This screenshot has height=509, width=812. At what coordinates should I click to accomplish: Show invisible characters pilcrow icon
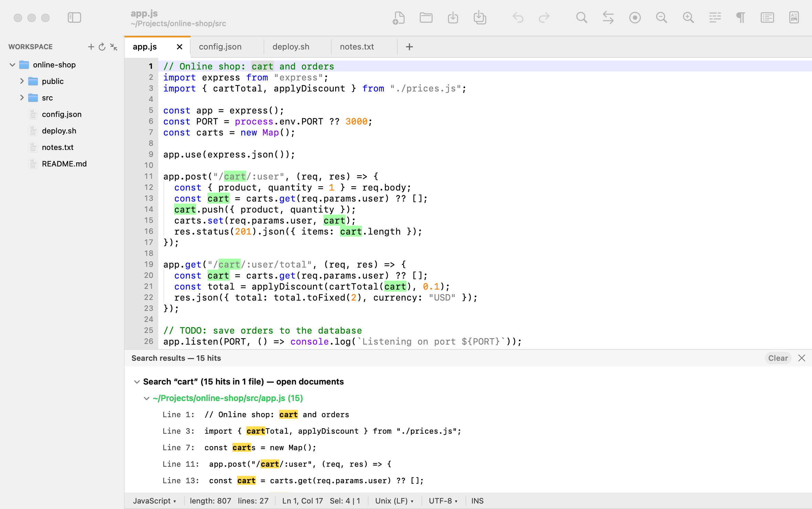(x=741, y=18)
